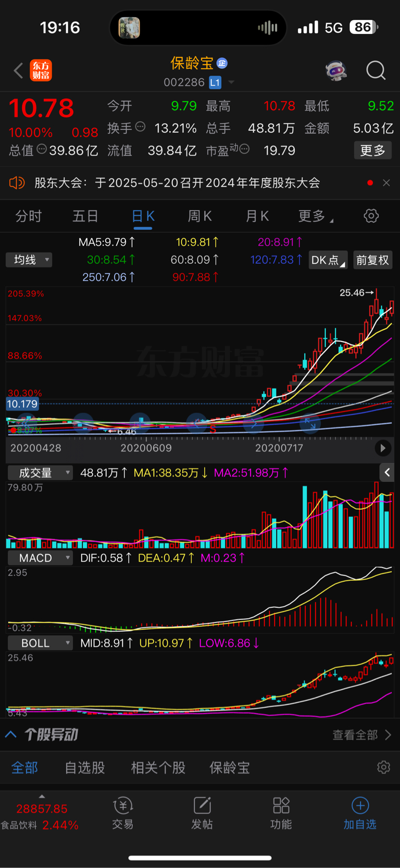400x868 pixels.
Task: Play chart with the round arrow button
Action: pos(383,448)
